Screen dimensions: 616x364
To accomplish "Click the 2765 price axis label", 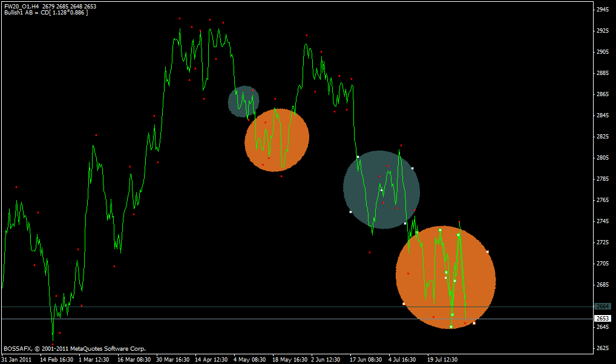I will (603, 200).
